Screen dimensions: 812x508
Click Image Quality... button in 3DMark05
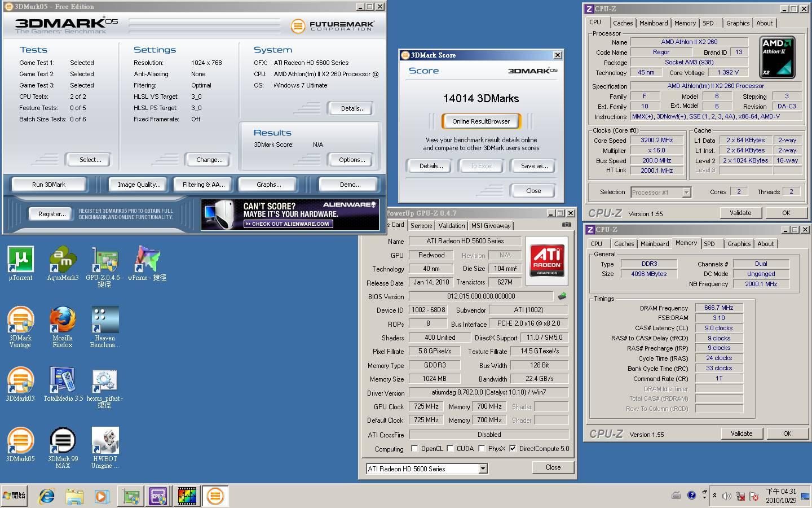tap(139, 185)
